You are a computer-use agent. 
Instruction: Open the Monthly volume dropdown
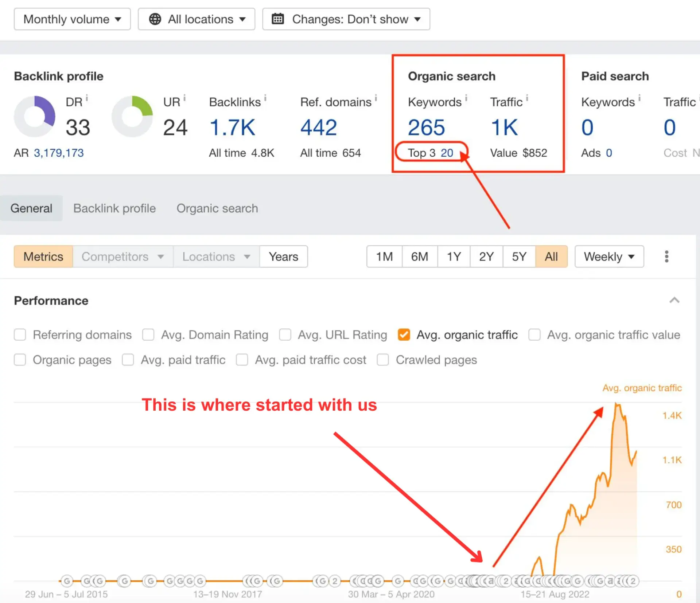pyautogui.click(x=72, y=19)
